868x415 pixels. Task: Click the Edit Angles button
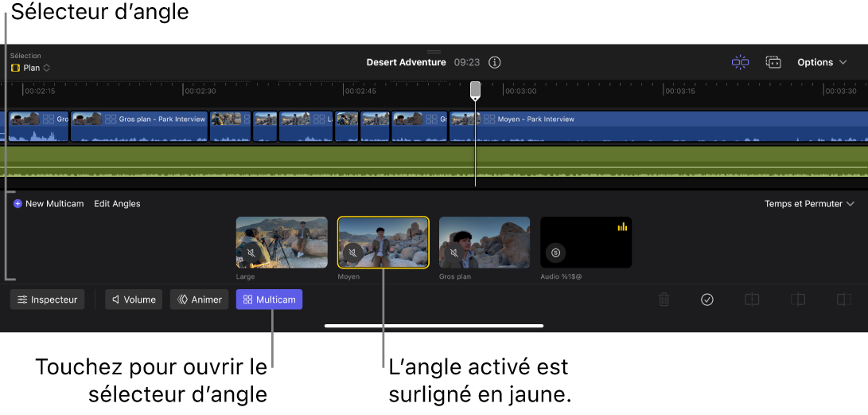tap(117, 204)
